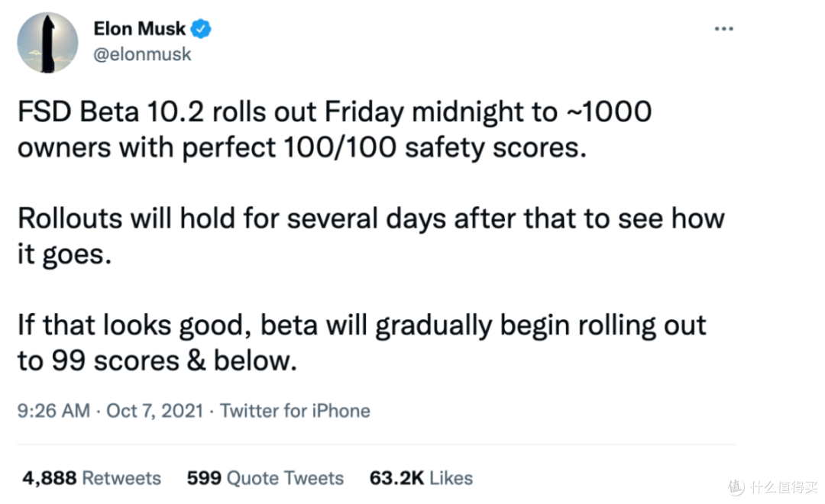Select the FSD Beta 10.2 opening sentence
This screenshot has width=825, height=504.
pyautogui.click(x=335, y=129)
